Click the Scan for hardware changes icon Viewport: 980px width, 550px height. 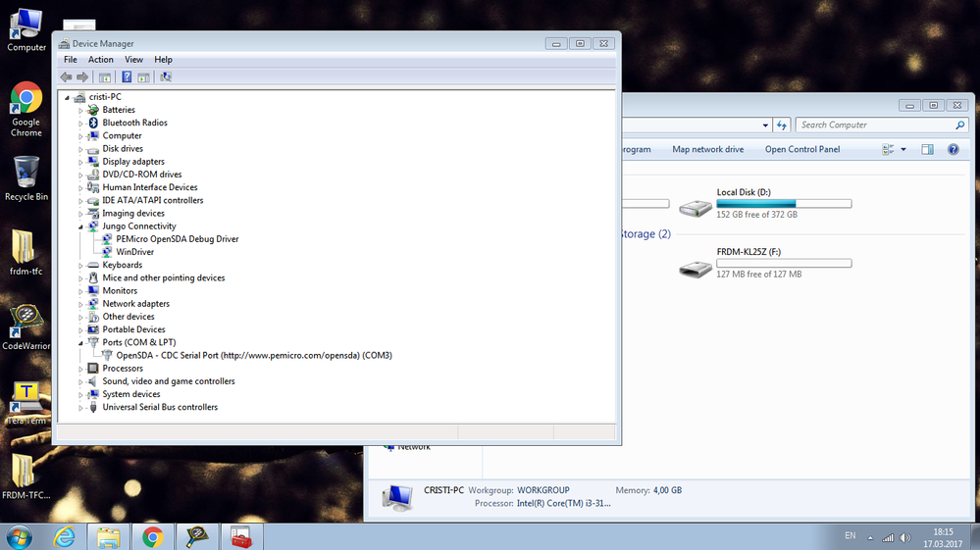pos(166,76)
